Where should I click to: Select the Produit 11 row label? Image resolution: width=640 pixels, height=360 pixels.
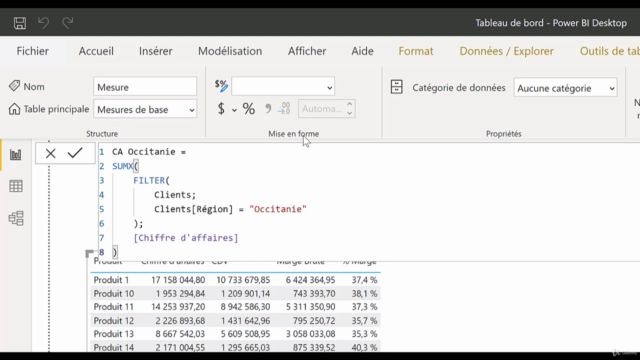[x=114, y=307]
